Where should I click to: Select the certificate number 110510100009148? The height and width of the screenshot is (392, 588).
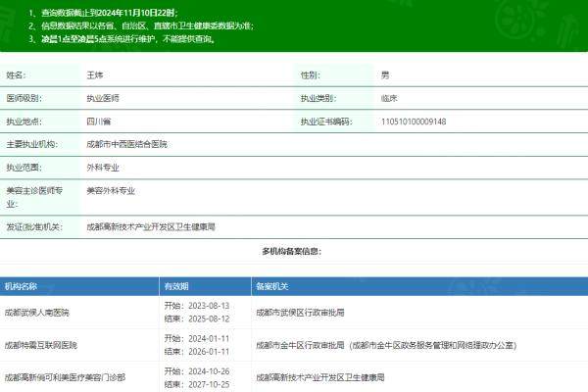coord(413,122)
